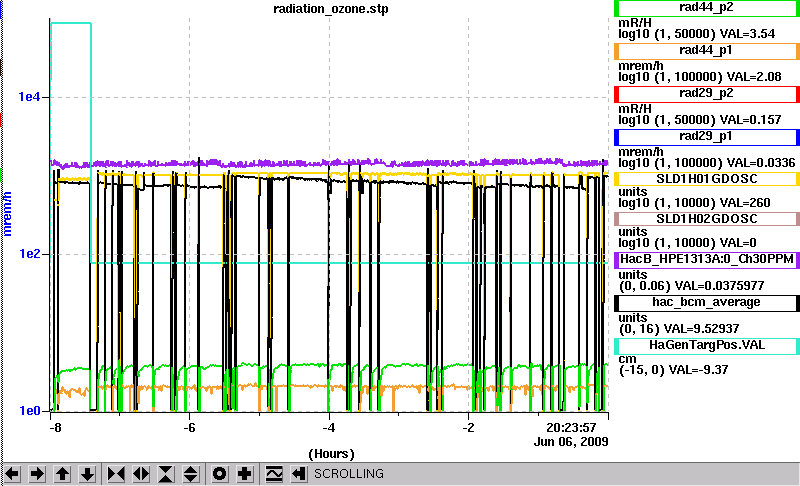Click the VAL=0 text for SLD1H02GDOSC
Viewport: 800px width, 486px height.
click(x=736, y=243)
